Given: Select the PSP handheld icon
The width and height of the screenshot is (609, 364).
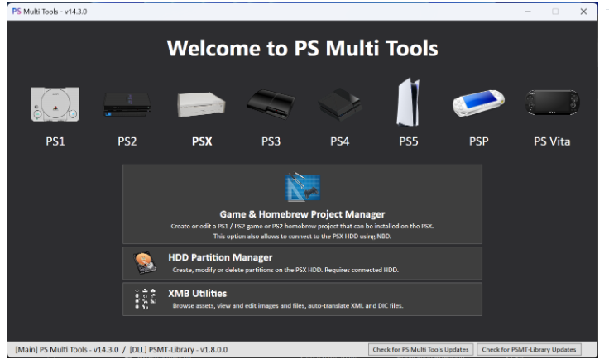Looking at the screenshot, I should click(478, 105).
